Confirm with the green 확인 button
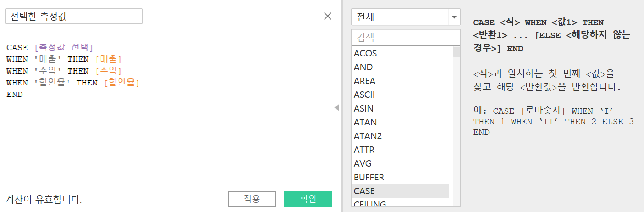The image size is (644, 212). pyautogui.click(x=308, y=199)
